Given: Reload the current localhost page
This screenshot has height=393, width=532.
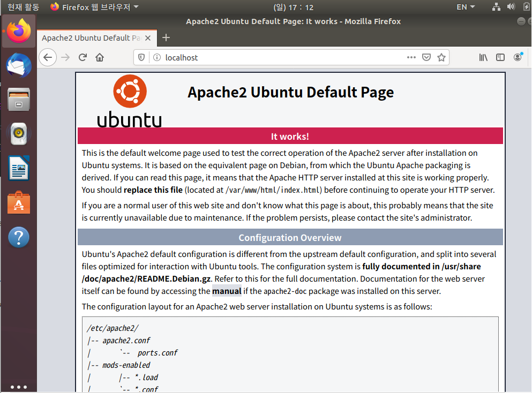Looking at the screenshot, I should pos(83,57).
